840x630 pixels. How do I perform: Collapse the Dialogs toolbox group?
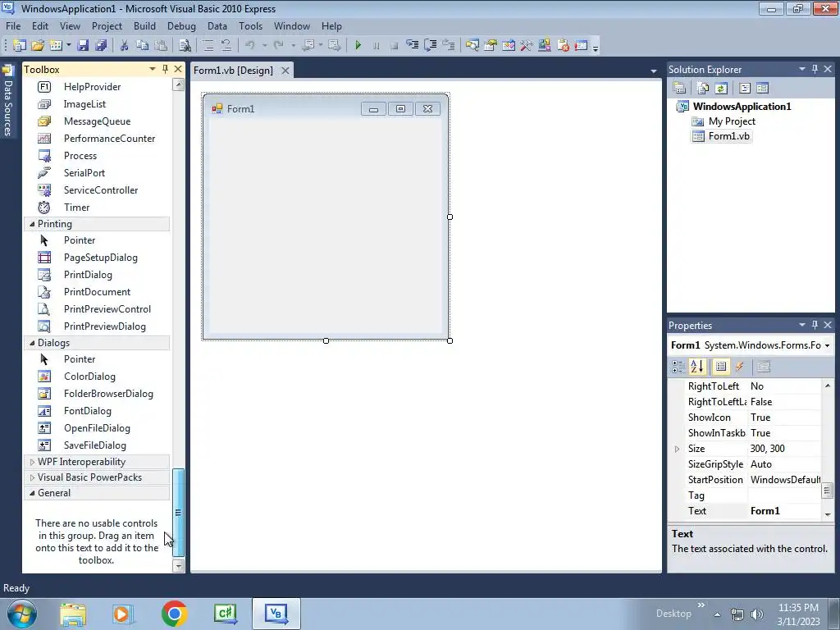[32, 343]
